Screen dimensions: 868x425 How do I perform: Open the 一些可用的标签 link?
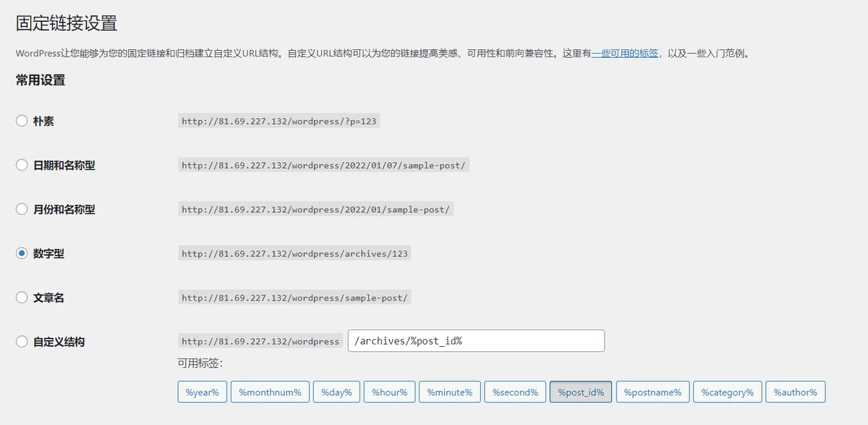[625, 54]
